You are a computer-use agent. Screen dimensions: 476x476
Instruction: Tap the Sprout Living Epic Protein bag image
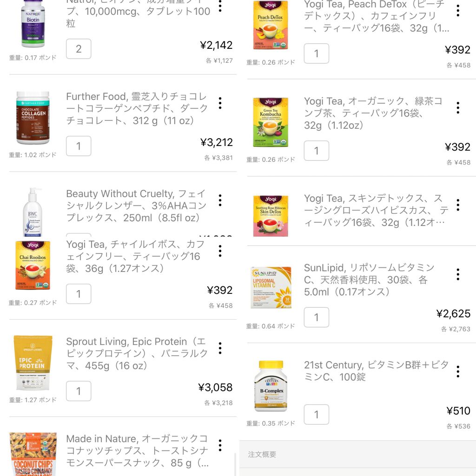(x=33, y=363)
